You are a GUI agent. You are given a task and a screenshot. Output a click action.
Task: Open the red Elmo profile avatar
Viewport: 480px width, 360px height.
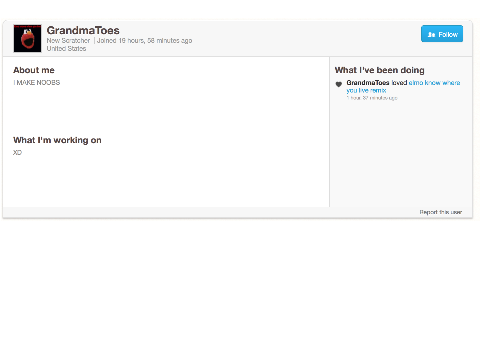(x=27, y=38)
